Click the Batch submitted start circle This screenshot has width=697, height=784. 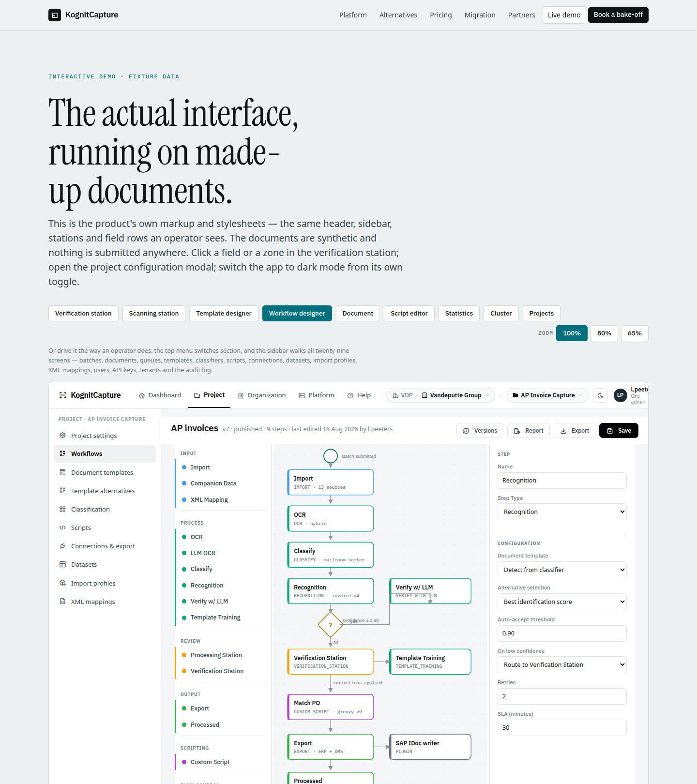331,456
